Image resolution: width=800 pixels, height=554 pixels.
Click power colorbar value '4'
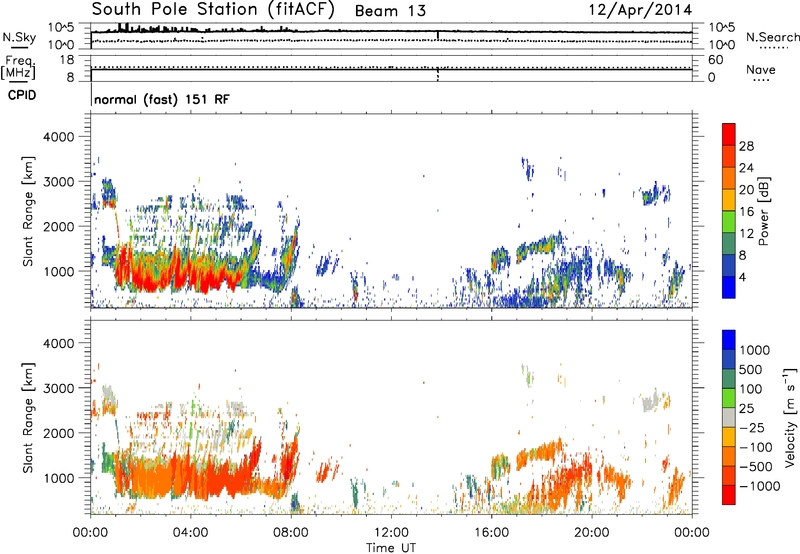tap(742, 278)
